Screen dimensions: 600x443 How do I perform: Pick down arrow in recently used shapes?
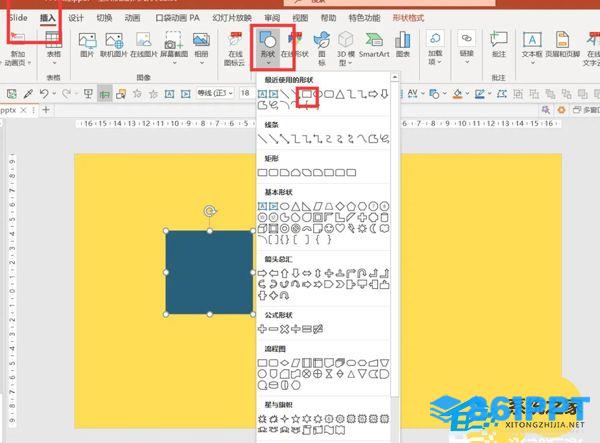[x=385, y=94]
